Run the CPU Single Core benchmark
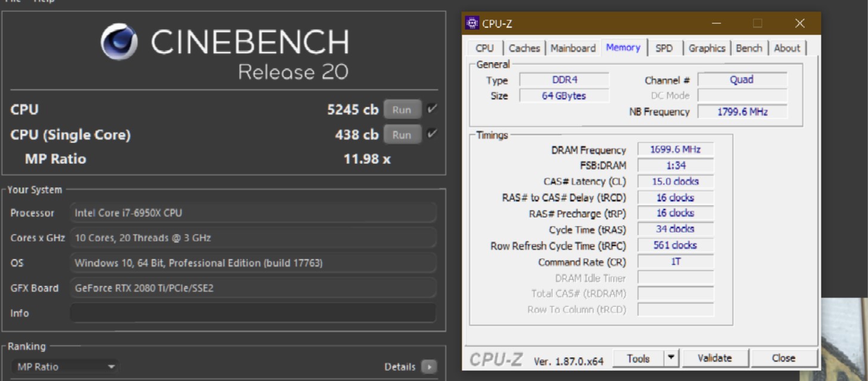The image size is (868, 381). coord(402,135)
